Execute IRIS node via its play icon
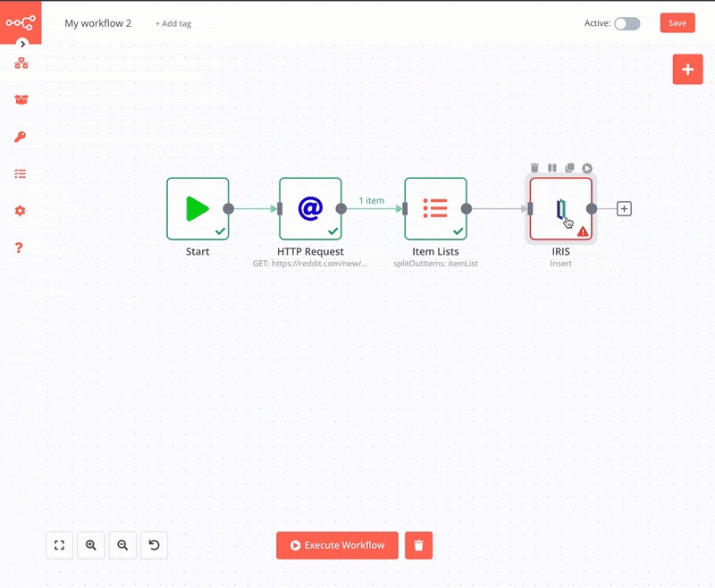 587,168
